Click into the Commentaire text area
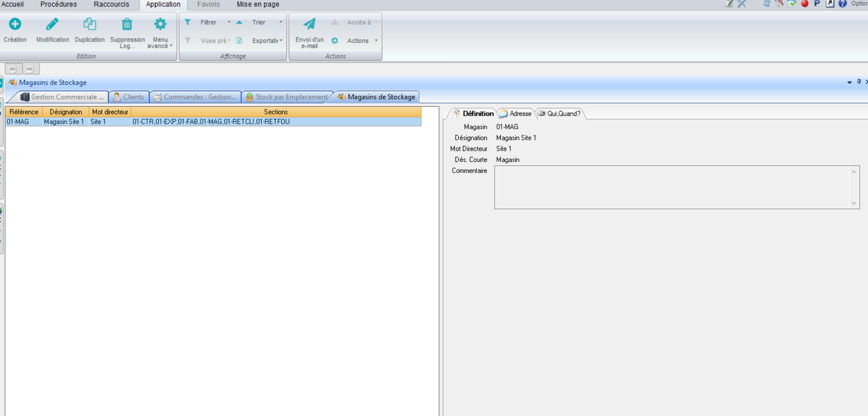Image resolution: width=868 pixels, height=416 pixels. [671, 187]
